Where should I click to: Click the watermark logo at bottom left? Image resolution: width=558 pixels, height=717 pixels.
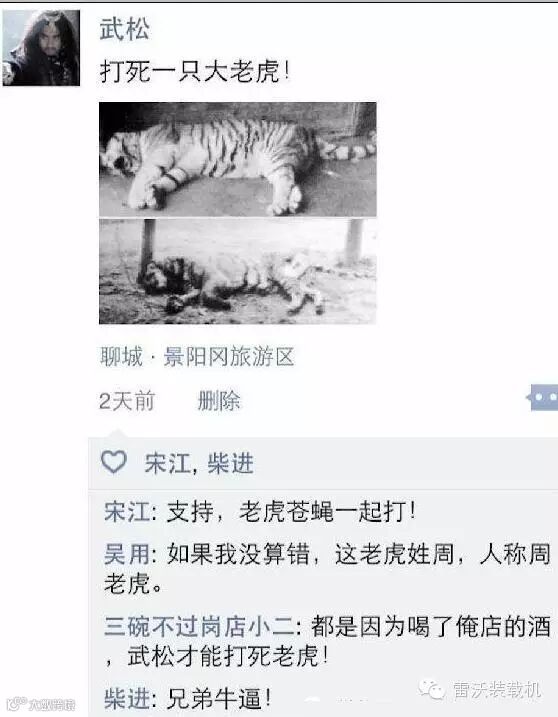[40, 704]
